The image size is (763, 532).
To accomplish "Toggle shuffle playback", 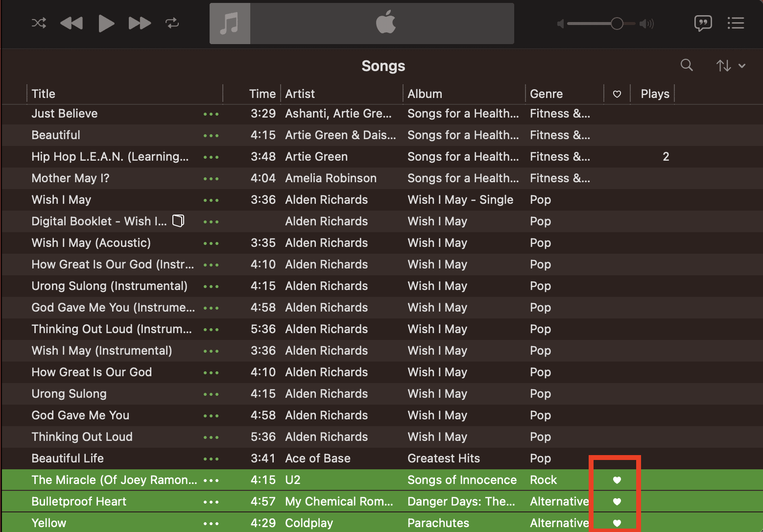I will [39, 23].
